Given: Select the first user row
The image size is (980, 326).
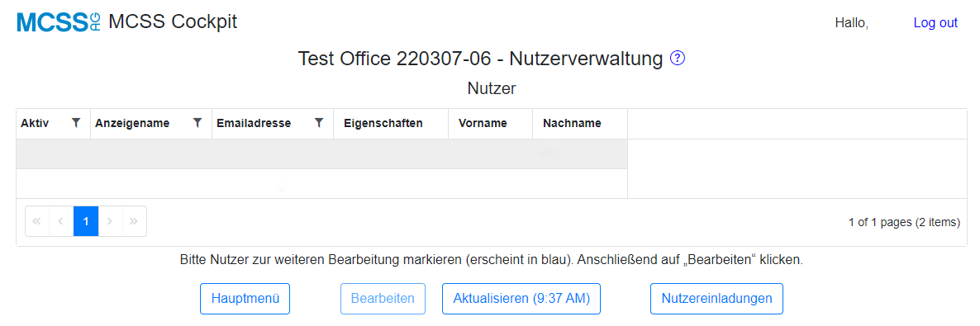Looking at the screenshot, I should pyautogui.click(x=322, y=154).
